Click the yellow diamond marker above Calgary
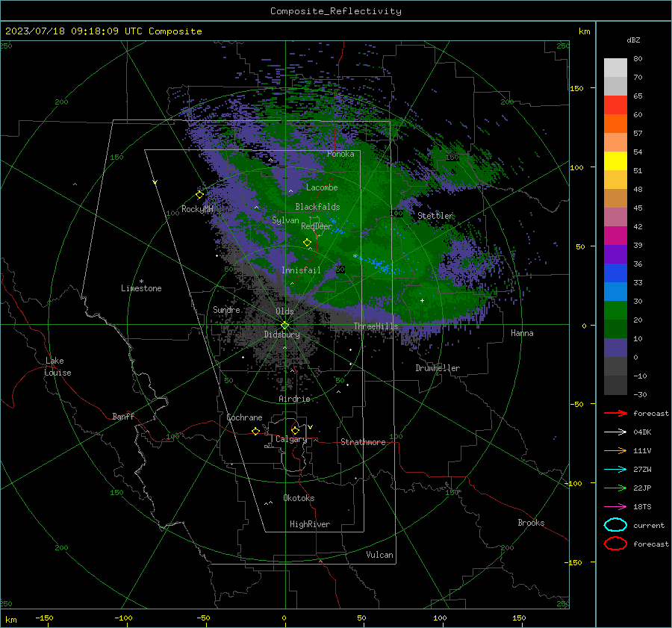672x628 pixels. (295, 430)
